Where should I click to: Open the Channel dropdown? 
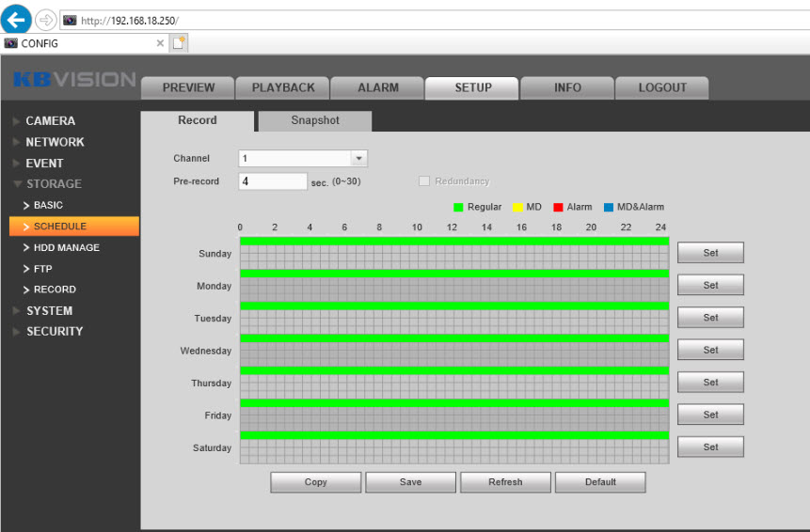point(357,159)
